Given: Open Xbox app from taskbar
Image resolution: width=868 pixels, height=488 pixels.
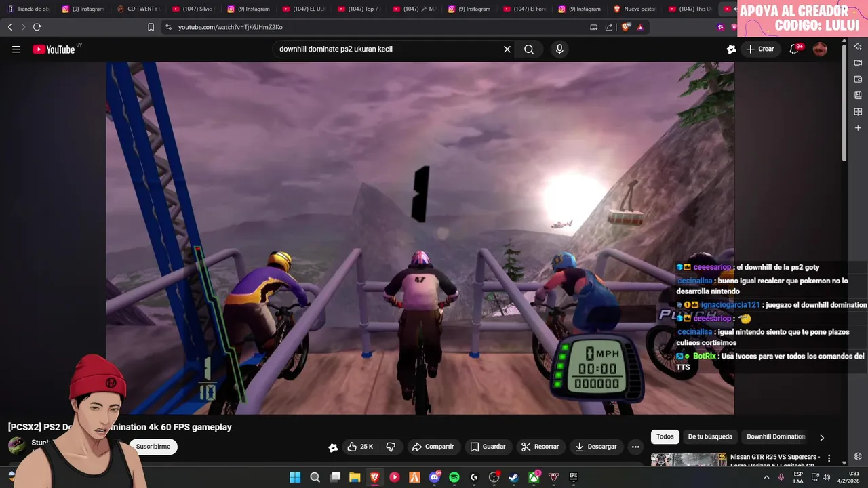Looking at the screenshot, I should [x=534, y=477].
